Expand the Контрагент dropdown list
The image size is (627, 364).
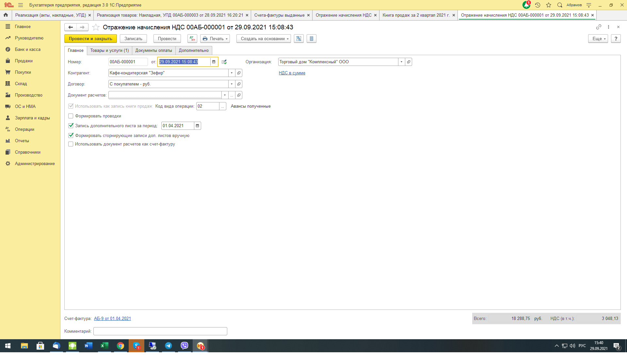(232, 73)
